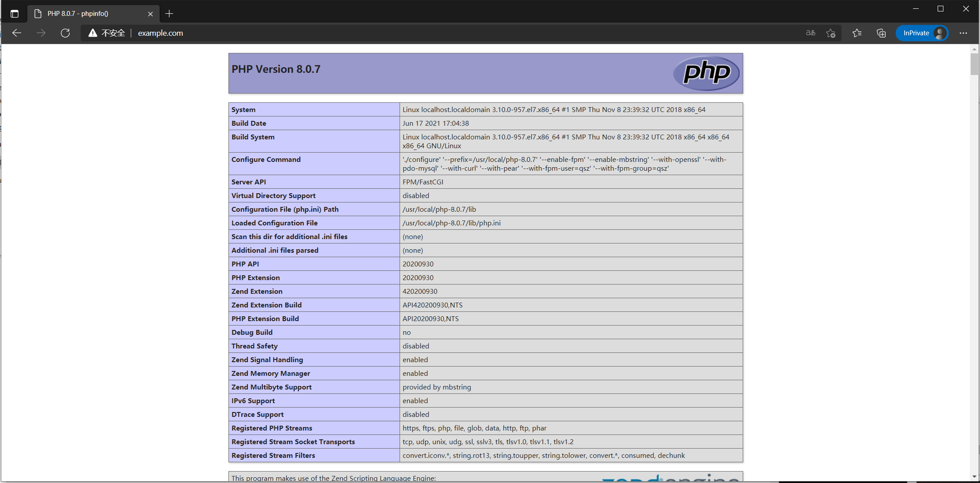Click the example.com address bar
This screenshot has width=980, height=483.
point(161,33)
